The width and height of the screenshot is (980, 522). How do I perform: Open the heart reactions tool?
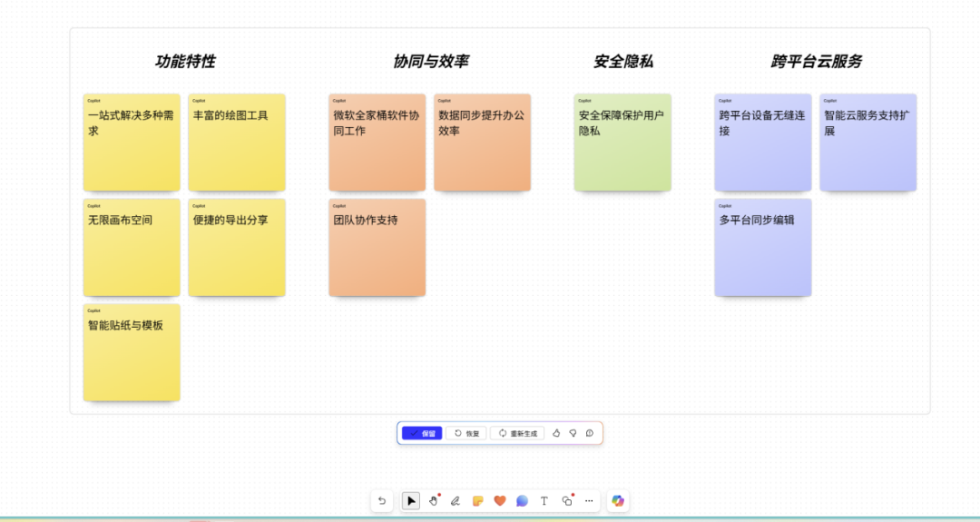[499, 500]
